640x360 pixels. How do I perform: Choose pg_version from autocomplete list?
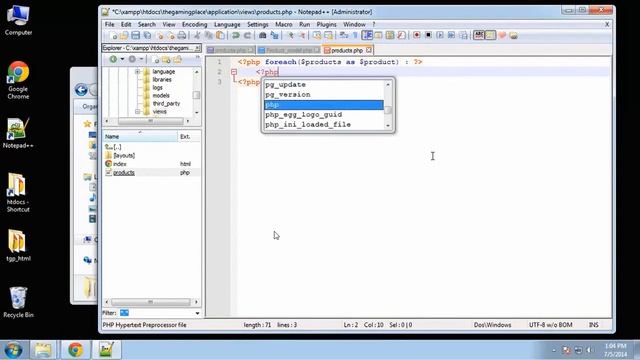[324, 95]
